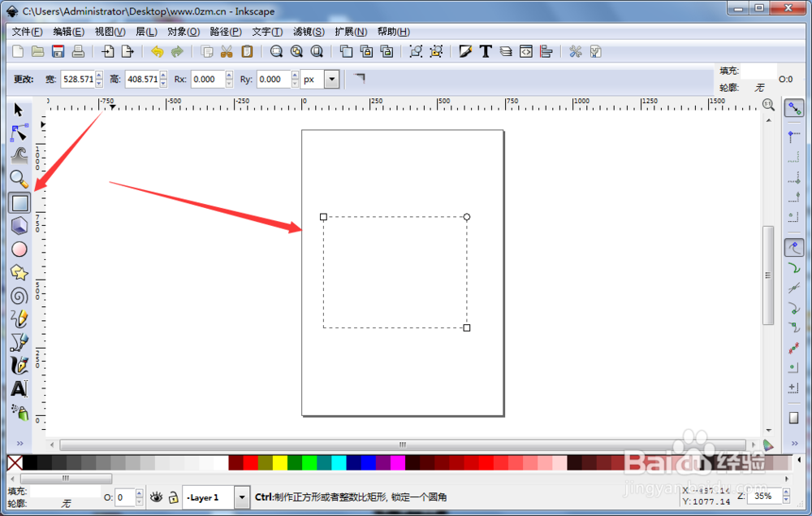Screen dimensions: 812x516
Task: Print the document
Action: [78, 51]
